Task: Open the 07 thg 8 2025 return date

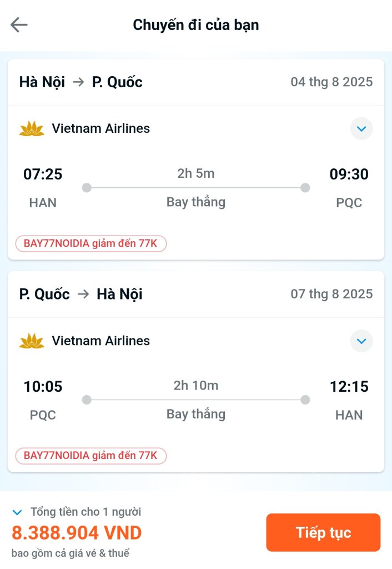Action: 331,294
